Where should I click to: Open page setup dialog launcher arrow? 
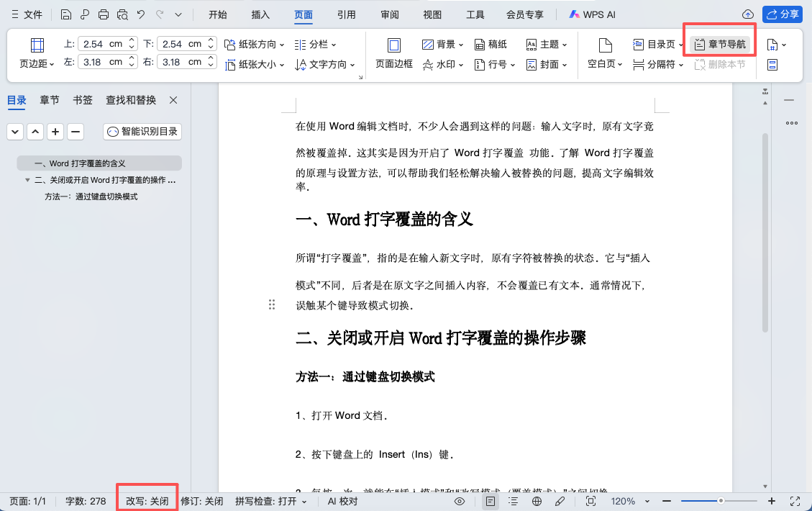pos(360,77)
